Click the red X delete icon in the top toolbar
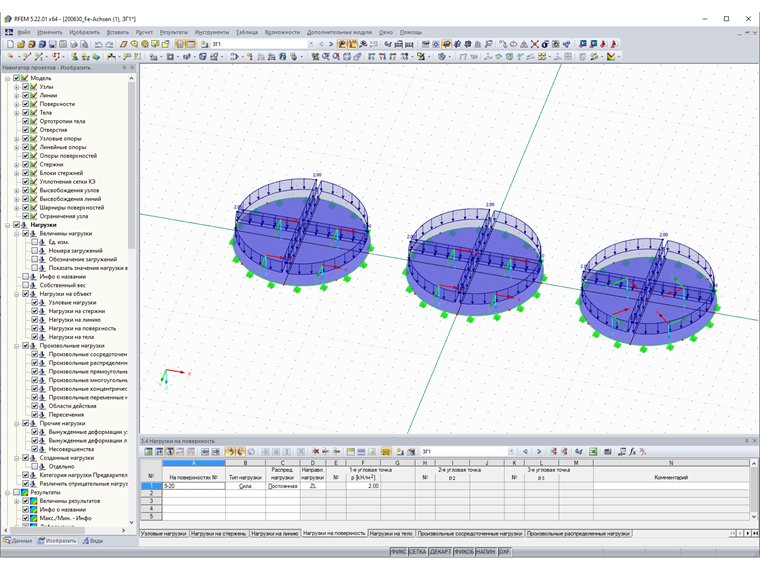This screenshot has width=760, height=570. click(534, 44)
